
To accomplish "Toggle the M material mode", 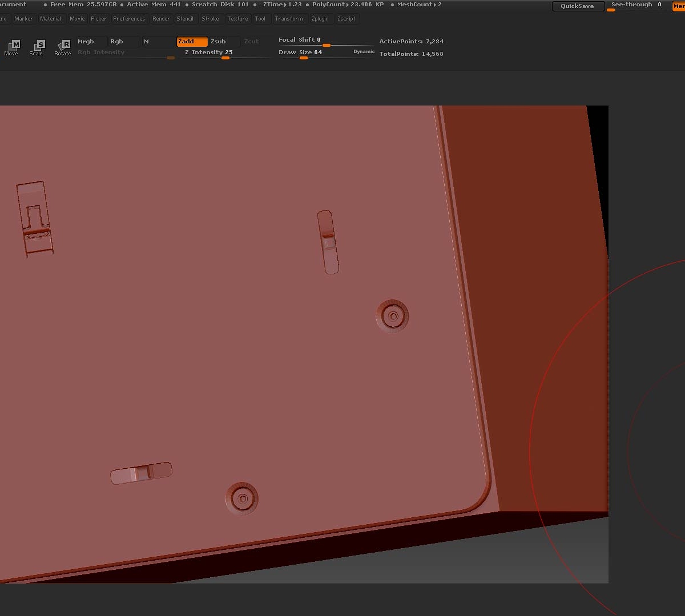I will coord(158,42).
